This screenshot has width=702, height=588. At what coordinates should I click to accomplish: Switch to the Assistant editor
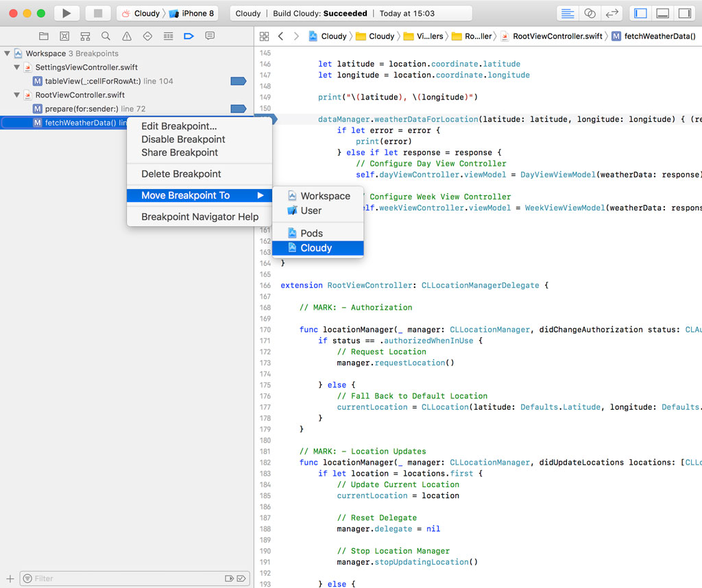[590, 13]
